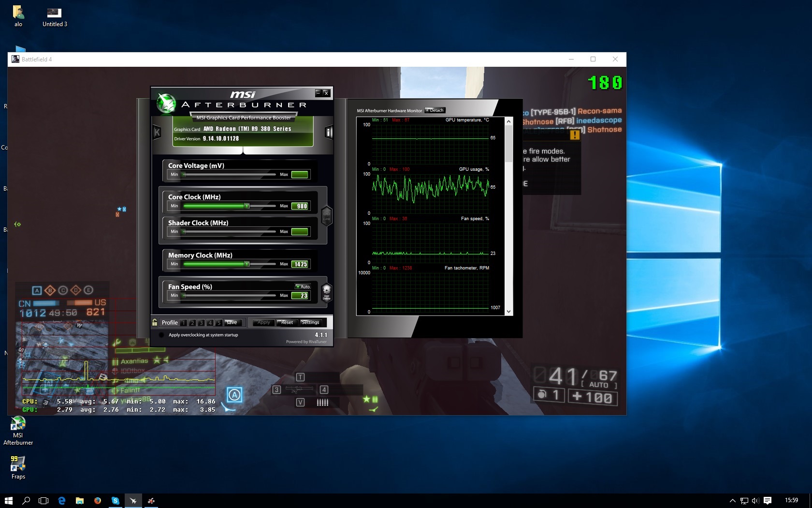Click the Apply button in Afterburner
Screen dimensions: 812x508
(264, 322)
